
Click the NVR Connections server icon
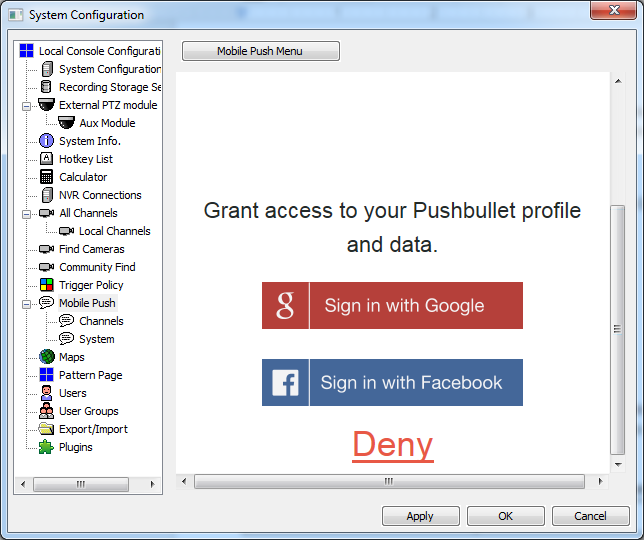pos(47,195)
